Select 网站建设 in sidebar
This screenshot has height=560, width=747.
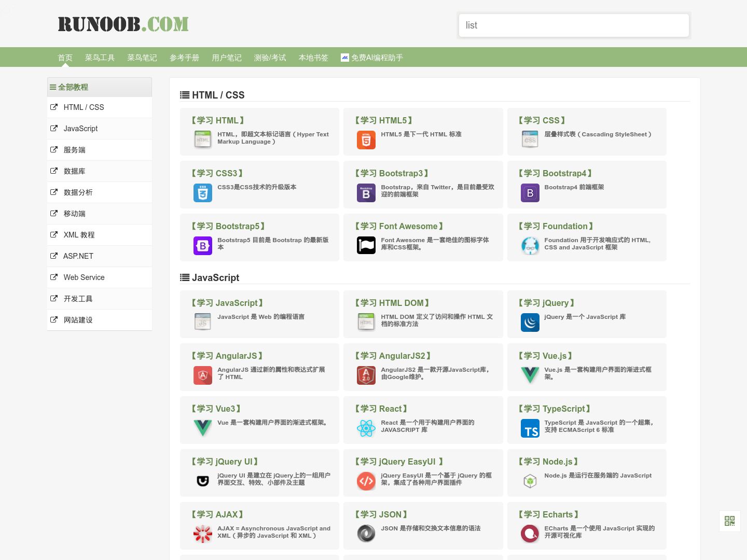(x=100, y=320)
